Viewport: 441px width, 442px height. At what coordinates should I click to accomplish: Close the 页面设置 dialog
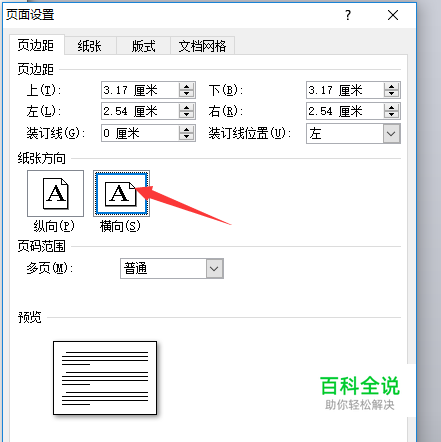click(x=393, y=15)
